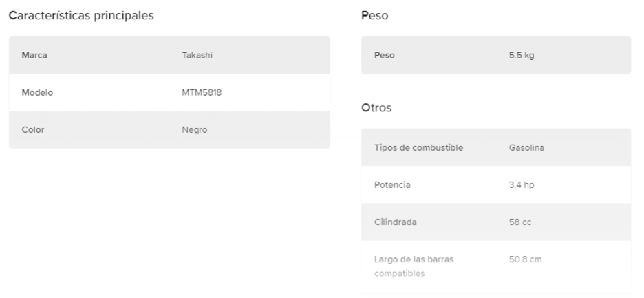Click the 58 cc displacement value
The width and height of the screenshot is (644, 298).
click(x=519, y=222)
